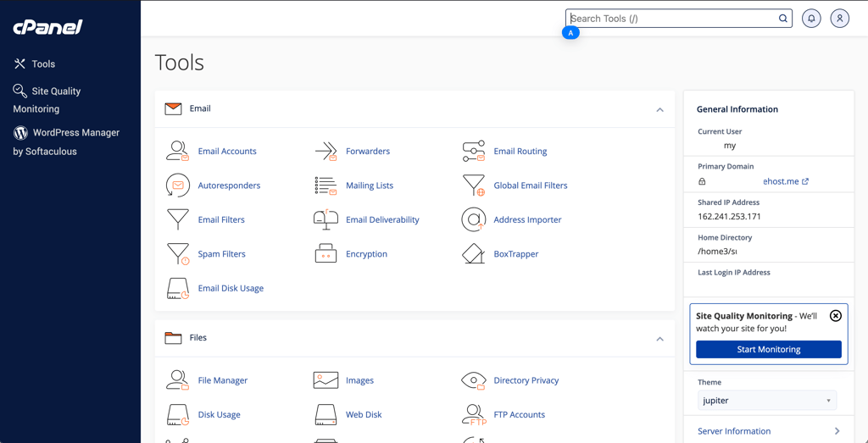Open the File Manager link

(x=223, y=380)
